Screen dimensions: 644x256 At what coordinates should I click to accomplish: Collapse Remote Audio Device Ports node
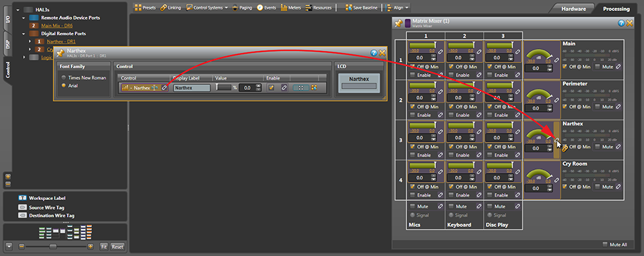pyautogui.click(x=23, y=18)
